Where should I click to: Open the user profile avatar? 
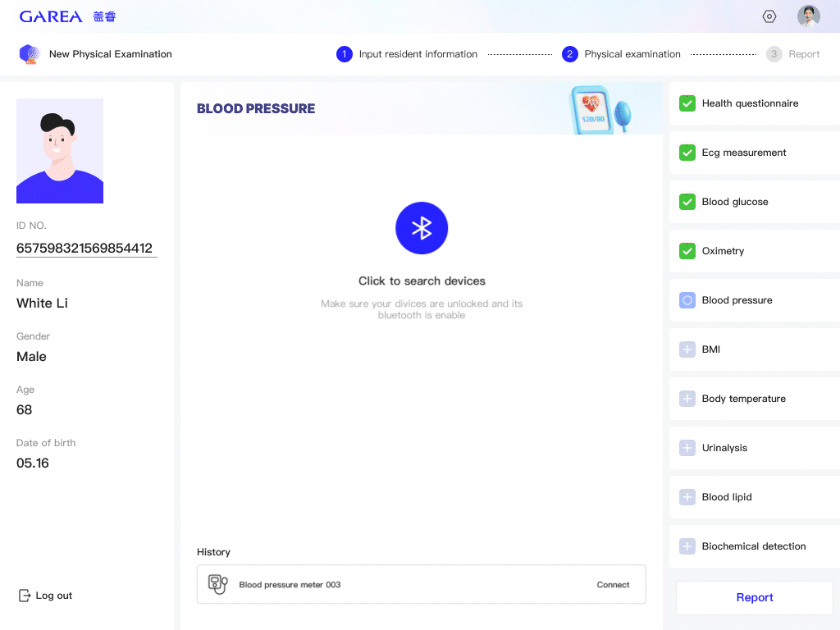[808, 16]
